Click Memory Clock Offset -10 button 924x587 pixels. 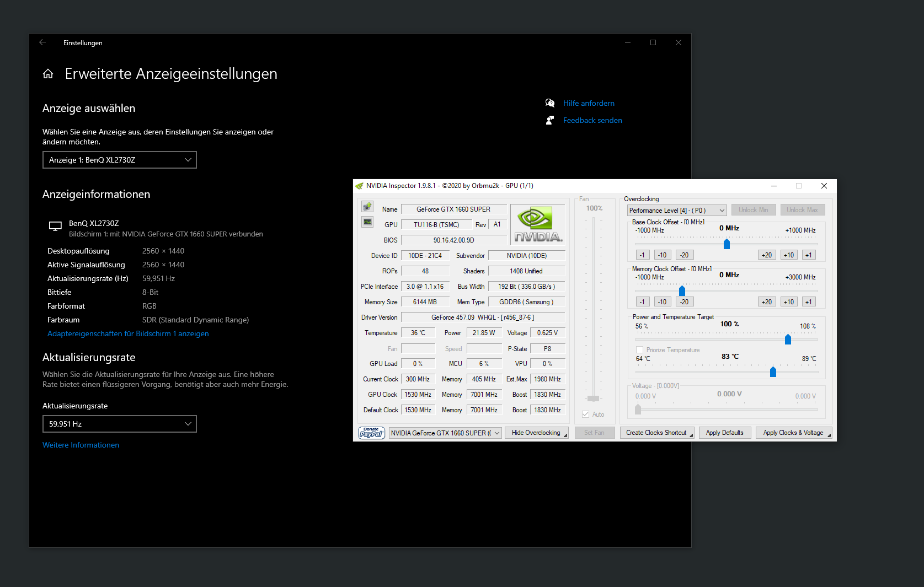[663, 301]
